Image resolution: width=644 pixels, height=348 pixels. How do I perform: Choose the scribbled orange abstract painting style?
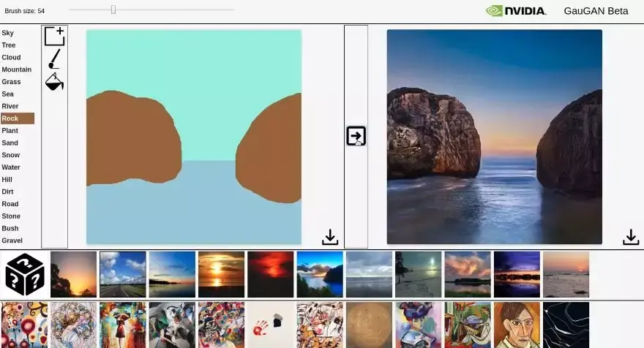pos(320,325)
